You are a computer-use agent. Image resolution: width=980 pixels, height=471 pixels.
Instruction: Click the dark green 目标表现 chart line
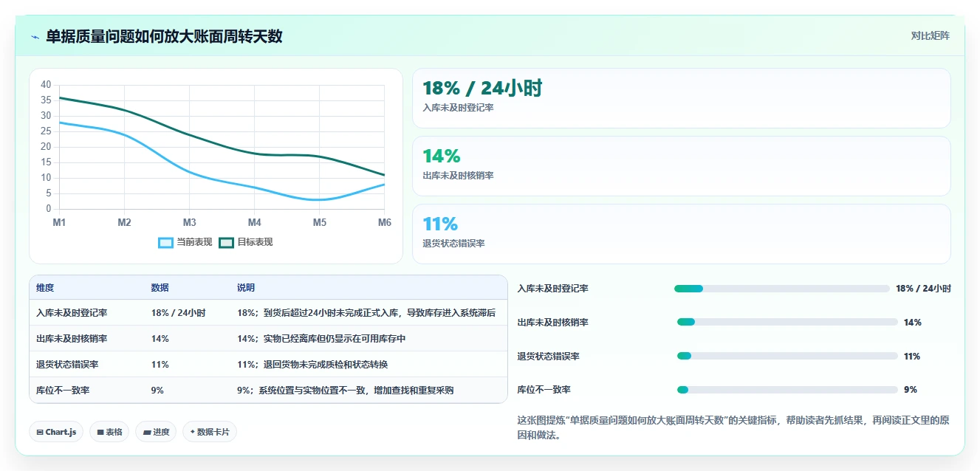(189, 135)
